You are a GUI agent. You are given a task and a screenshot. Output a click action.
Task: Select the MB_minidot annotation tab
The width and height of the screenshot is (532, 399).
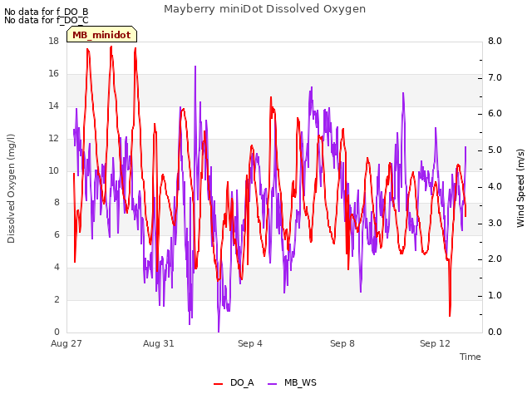click(x=101, y=35)
